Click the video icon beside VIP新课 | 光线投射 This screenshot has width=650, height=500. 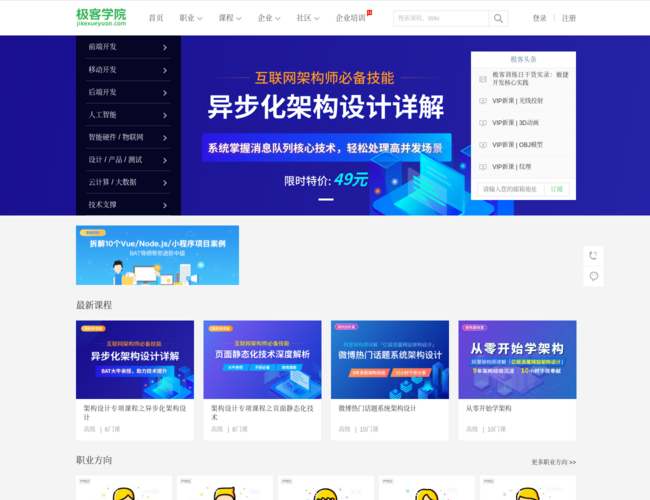pyautogui.click(x=483, y=101)
